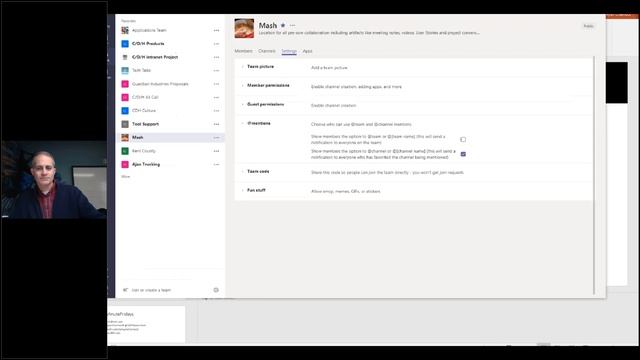Click the CDH Culture team avatar
The width and height of the screenshot is (640, 360).
(x=125, y=111)
